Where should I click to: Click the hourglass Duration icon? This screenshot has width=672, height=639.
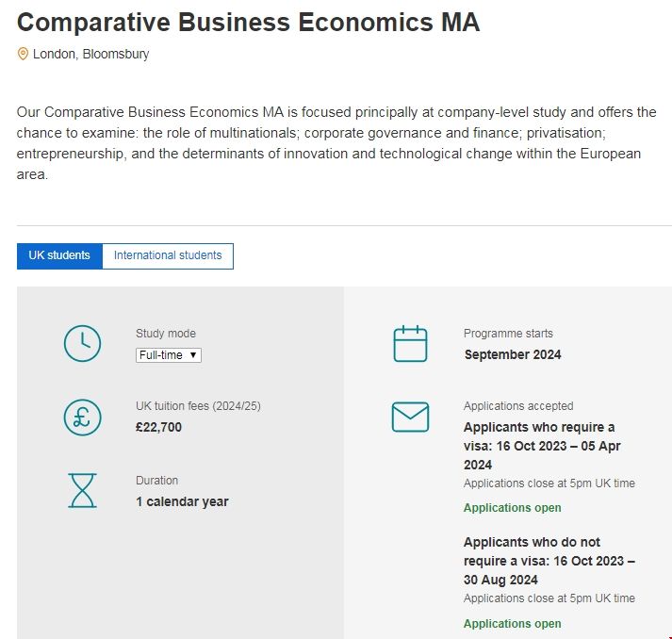(82, 490)
